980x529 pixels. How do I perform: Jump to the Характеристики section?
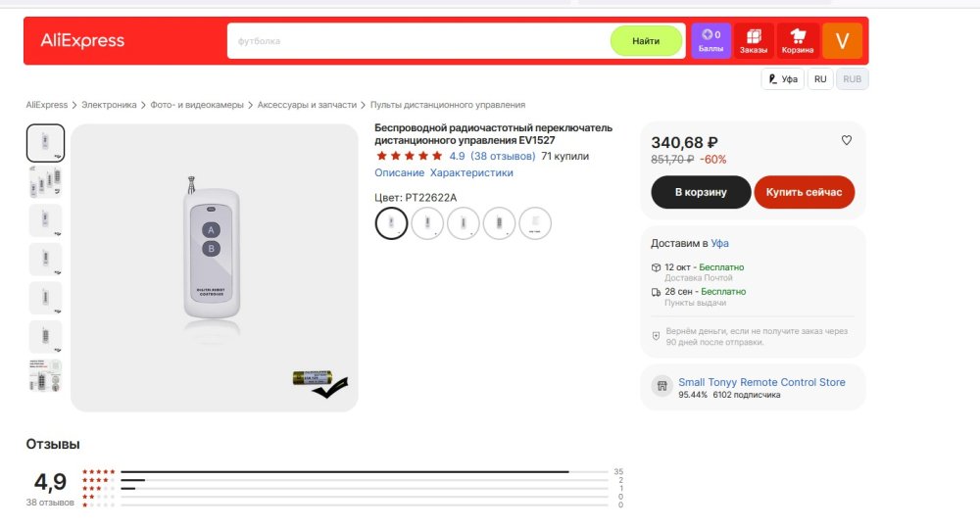[471, 173]
